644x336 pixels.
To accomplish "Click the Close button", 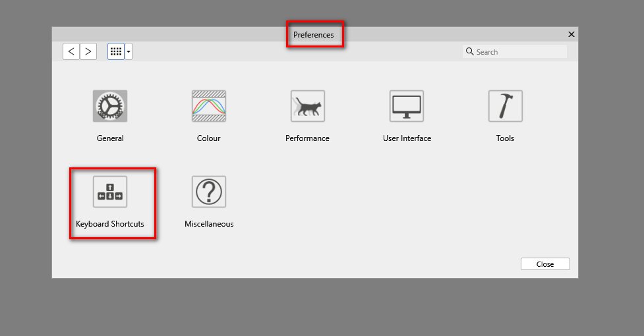I will tap(545, 264).
